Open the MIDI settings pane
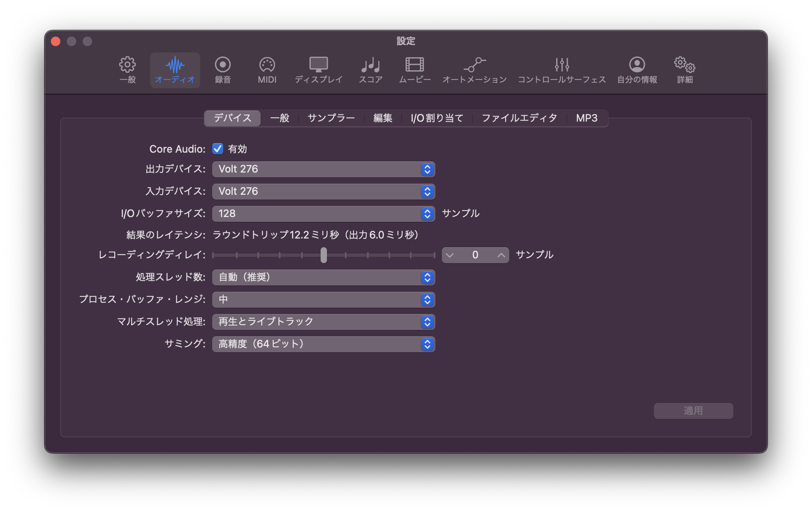Viewport: 812px width, 512px height. coord(267,70)
